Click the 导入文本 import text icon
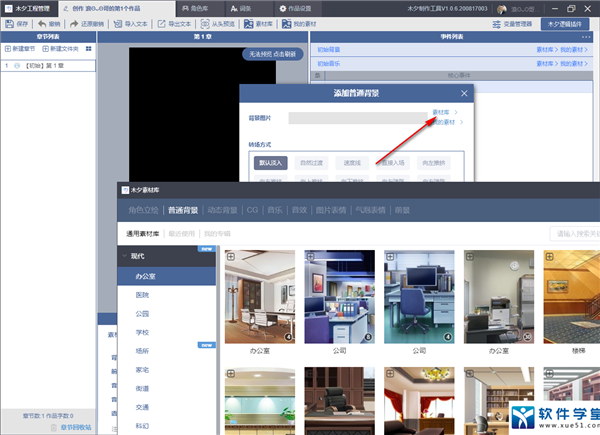600x435 pixels. [x=118, y=24]
